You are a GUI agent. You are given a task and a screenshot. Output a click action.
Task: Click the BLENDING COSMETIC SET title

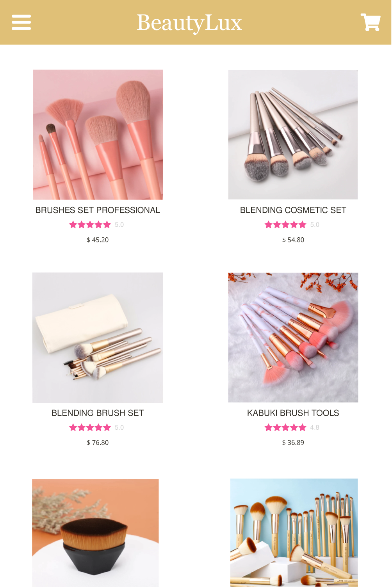pos(293,210)
